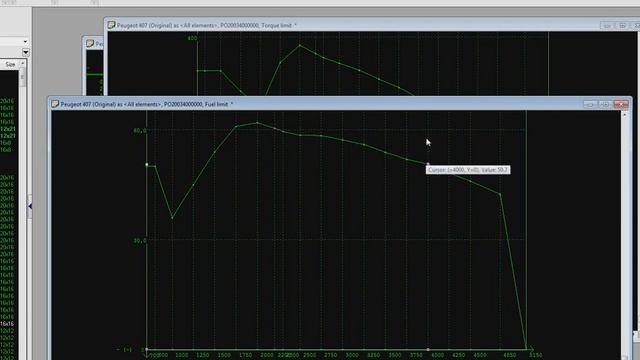Select the highlighted first Fuel limit curve point
The height and width of the screenshot is (360, 640).
click(147, 165)
